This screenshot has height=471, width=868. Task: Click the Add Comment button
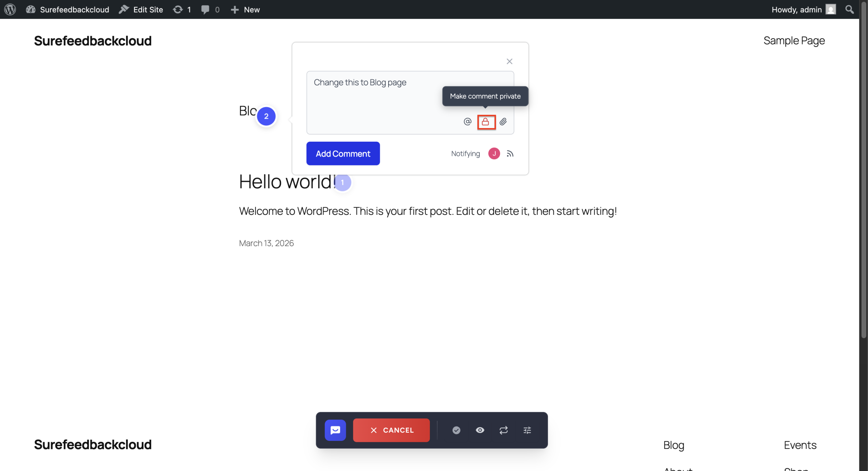(x=343, y=153)
